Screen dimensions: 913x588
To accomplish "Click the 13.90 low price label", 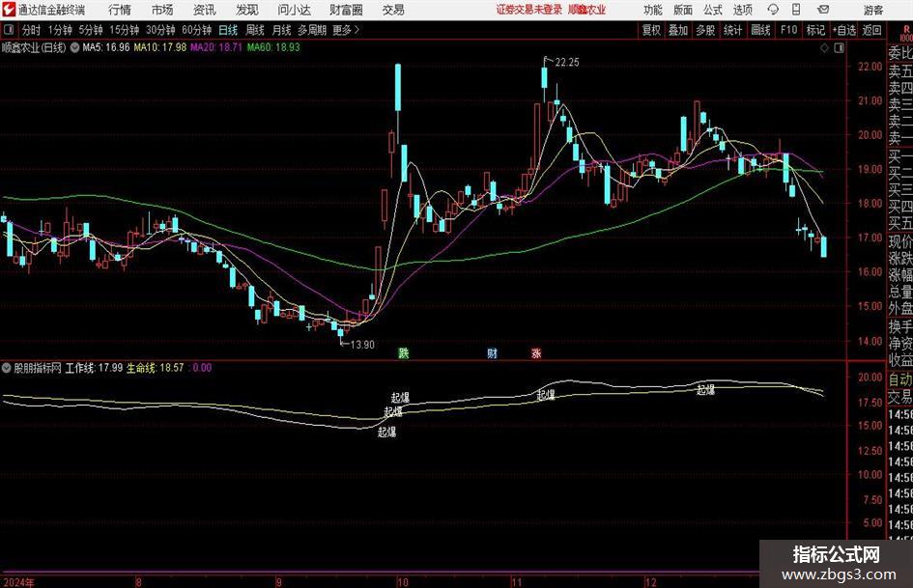I will point(362,345).
